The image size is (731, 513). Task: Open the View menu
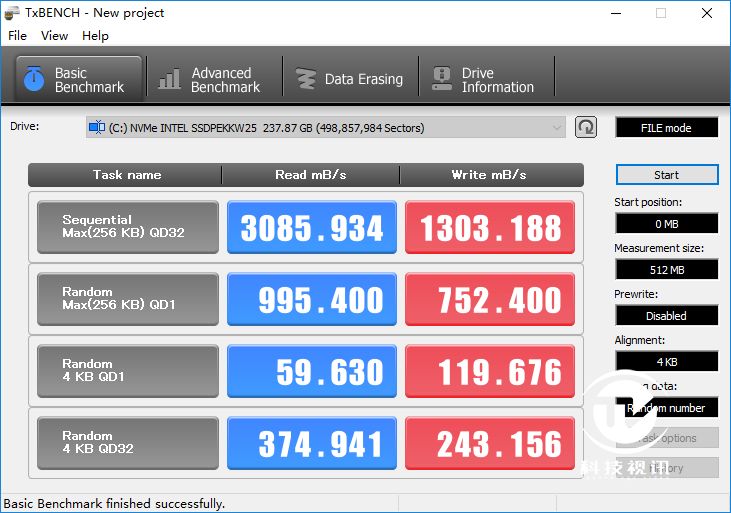(55, 36)
